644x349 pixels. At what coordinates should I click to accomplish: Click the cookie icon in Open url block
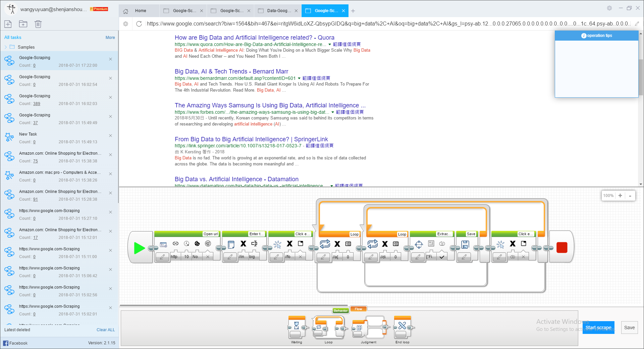click(x=197, y=244)
